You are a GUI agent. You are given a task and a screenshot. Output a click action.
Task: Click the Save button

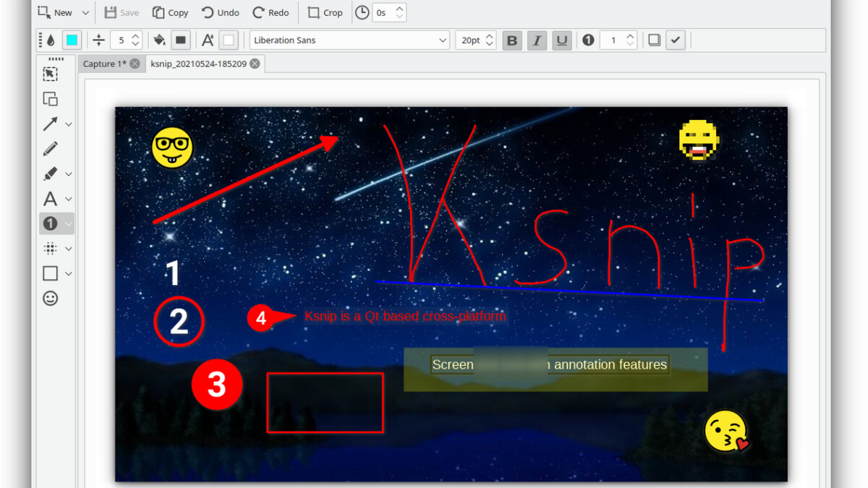pos(122,12)
